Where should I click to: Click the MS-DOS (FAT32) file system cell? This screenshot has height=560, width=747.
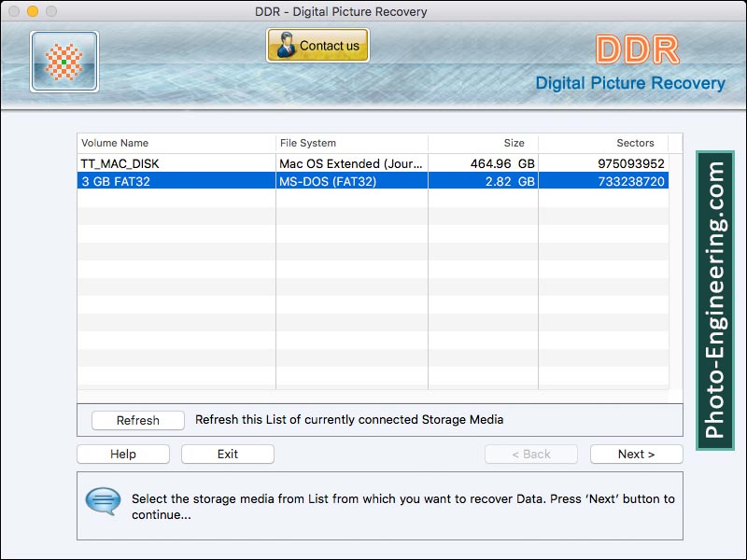click(x=329, y=181)
